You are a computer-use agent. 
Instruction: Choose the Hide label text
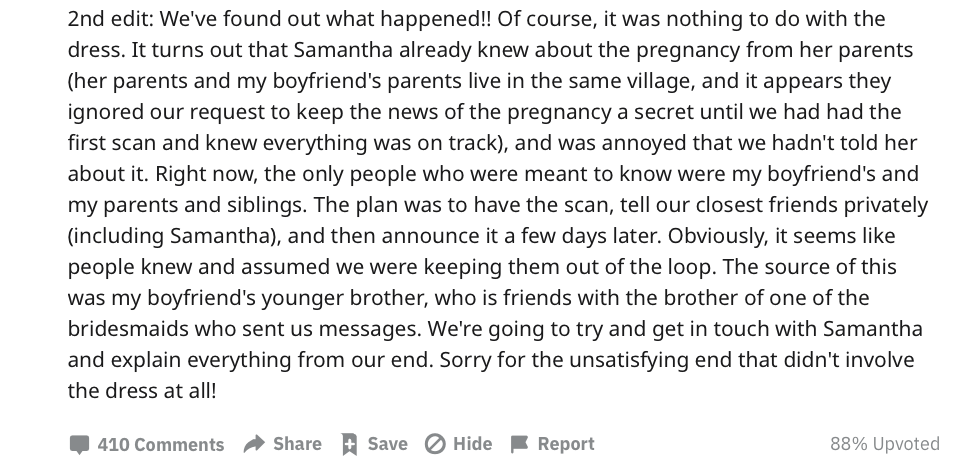click(x=472, y=444)
